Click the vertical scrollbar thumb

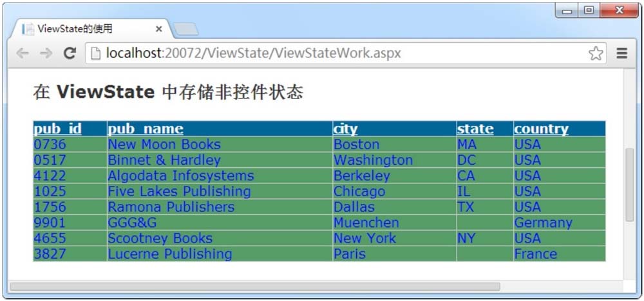pos(629,185)
